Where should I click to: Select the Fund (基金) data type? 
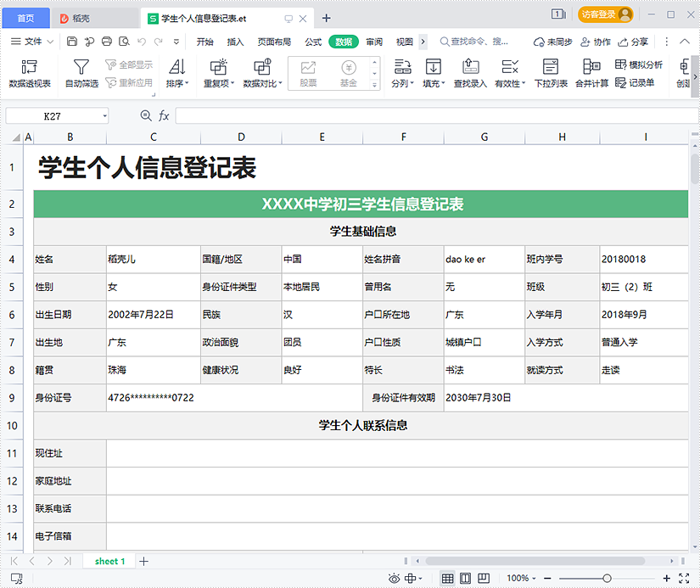(349, 74)
